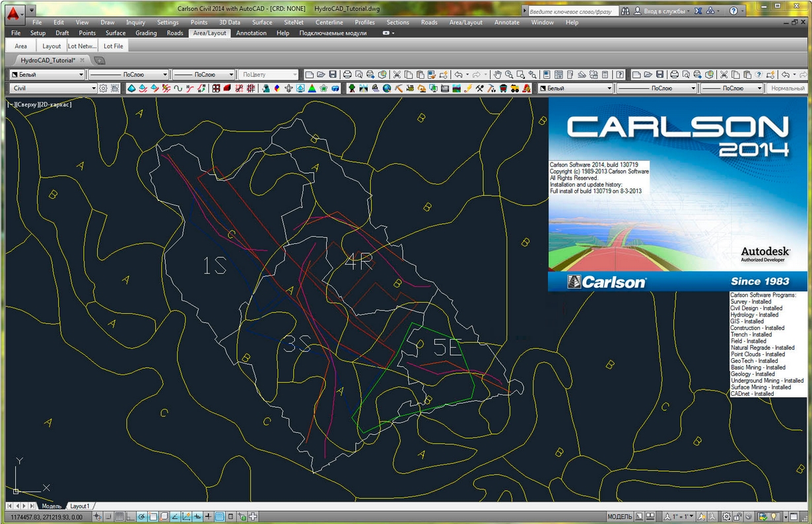Click the coordinates readout in status bar
The width and height of the screenshot is (812, 524).
coord(46,516)
